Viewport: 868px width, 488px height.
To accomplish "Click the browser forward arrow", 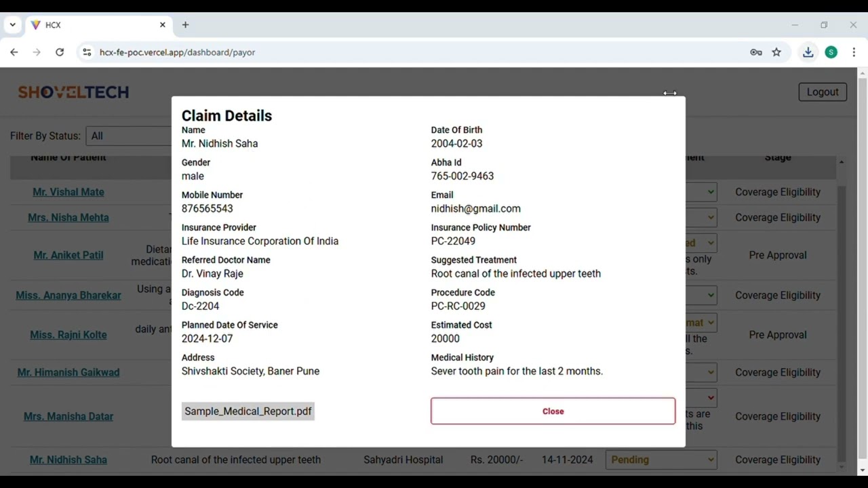I will [x=37, y=52].
